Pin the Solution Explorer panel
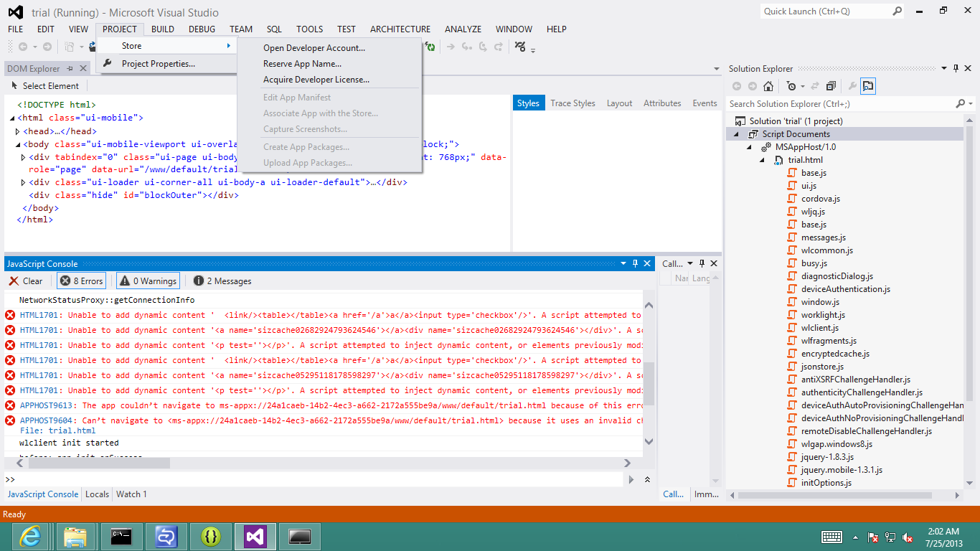 tap(956, 69)
